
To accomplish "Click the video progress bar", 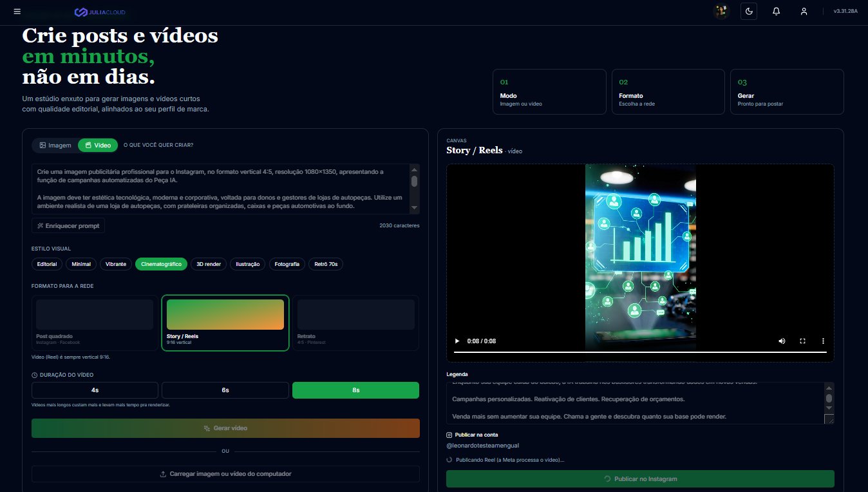I will 640,352.
